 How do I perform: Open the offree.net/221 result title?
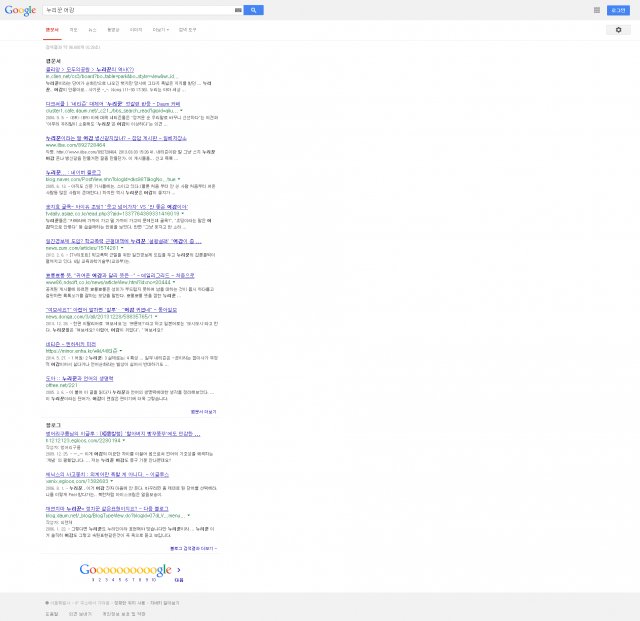pyautogui.click(x=80, y=378)
